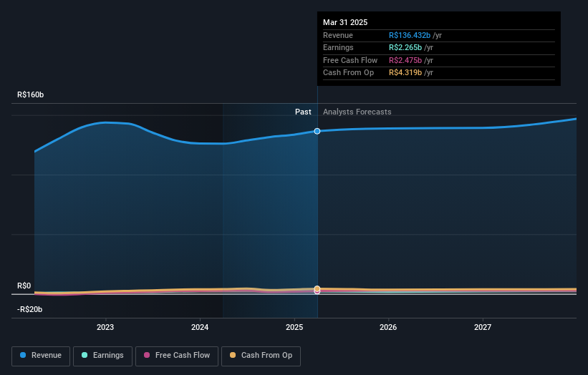Click the R$136.432b revenue value in tooltip
The width and height of the screenshot is (588, 375).
coord(410,35)
